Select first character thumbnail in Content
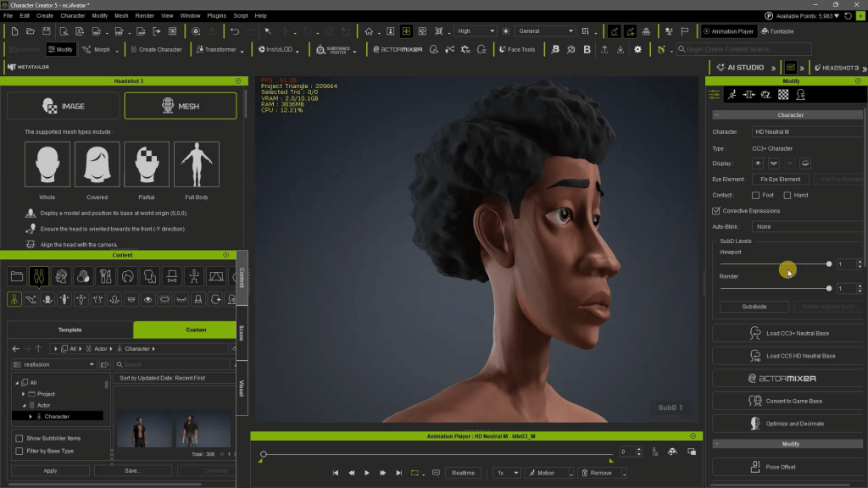Viewport: 868px width, 488px height. click(144, 429)
